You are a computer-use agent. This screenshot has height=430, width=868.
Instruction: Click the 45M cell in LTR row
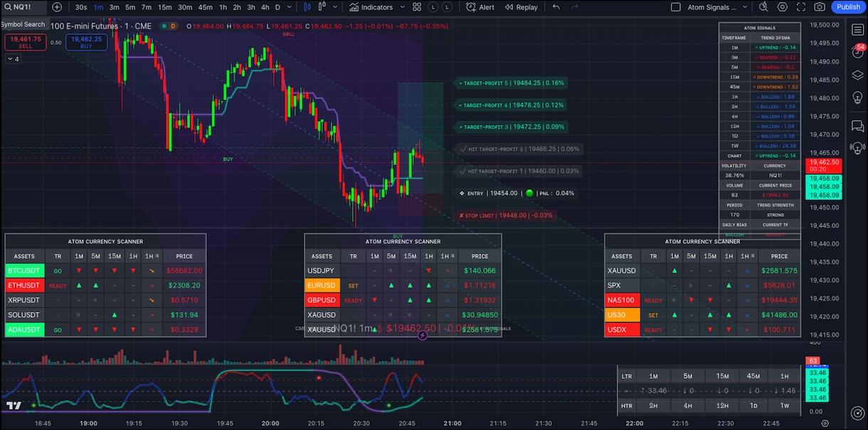752,376
